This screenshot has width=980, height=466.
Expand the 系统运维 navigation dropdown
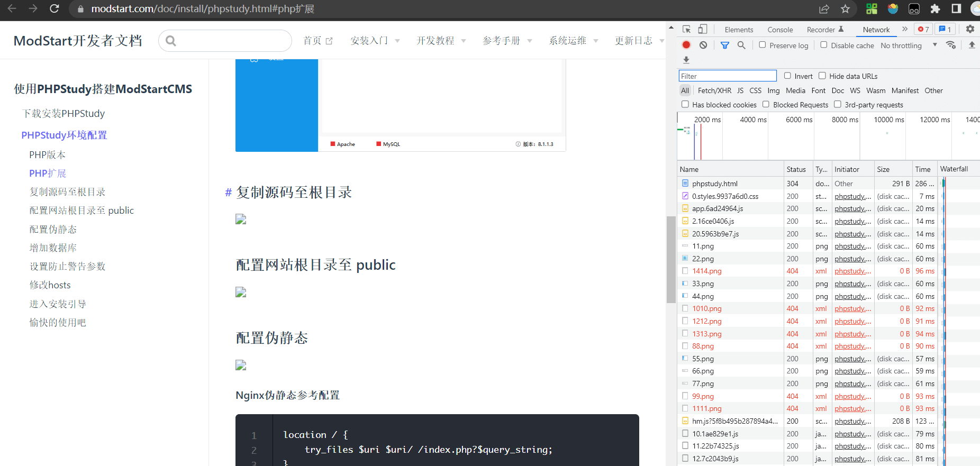tap(574, 41)
